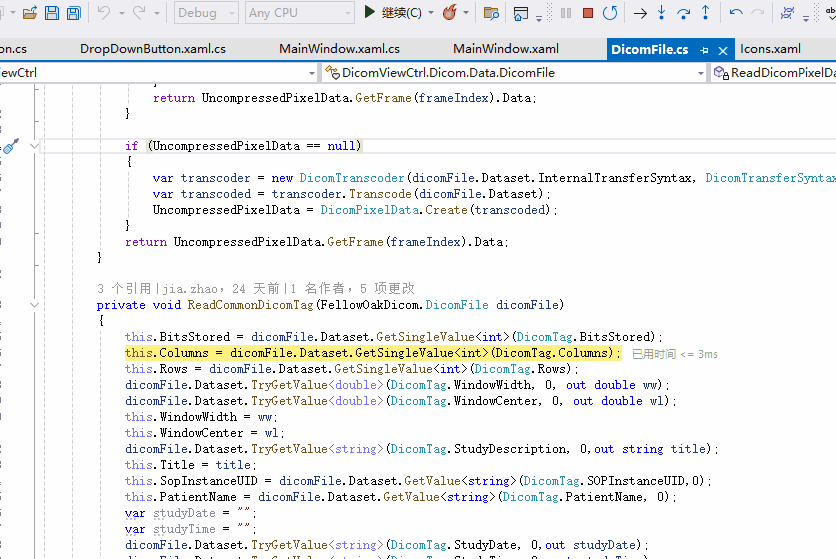Restart debugging with the circular arrow icon
This screenshot has height=559, width=836.
[610, 13]
